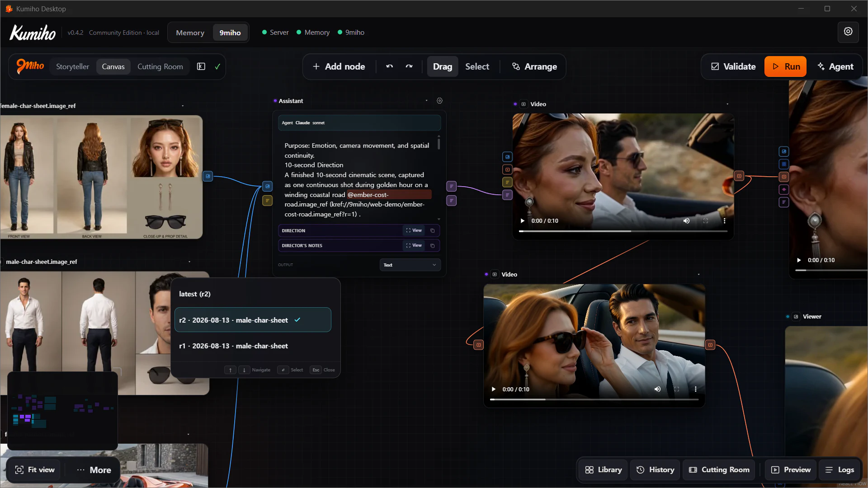Viewport: 868px width, 488px height.
Task: Play the lower Video node
Action: click(493, 389)
